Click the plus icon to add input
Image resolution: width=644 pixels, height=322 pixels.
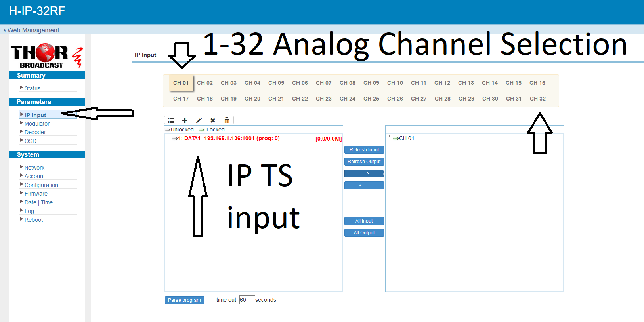click(185, 120)
